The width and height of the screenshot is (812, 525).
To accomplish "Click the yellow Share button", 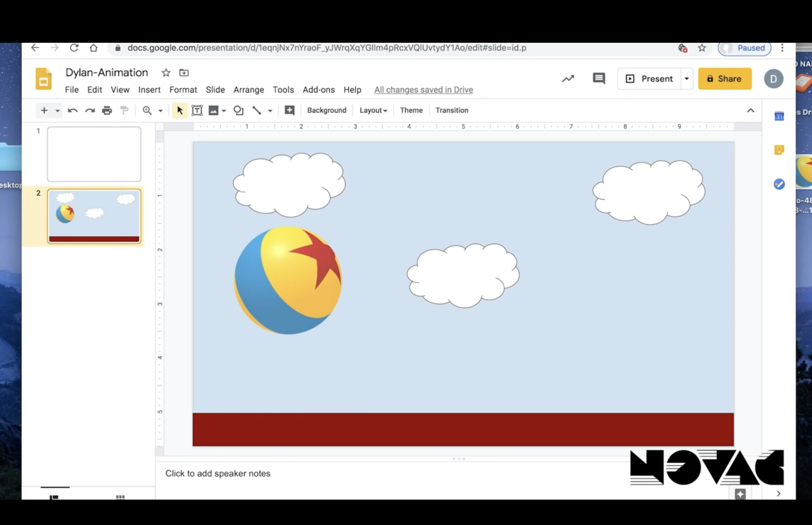I will 724,79.
